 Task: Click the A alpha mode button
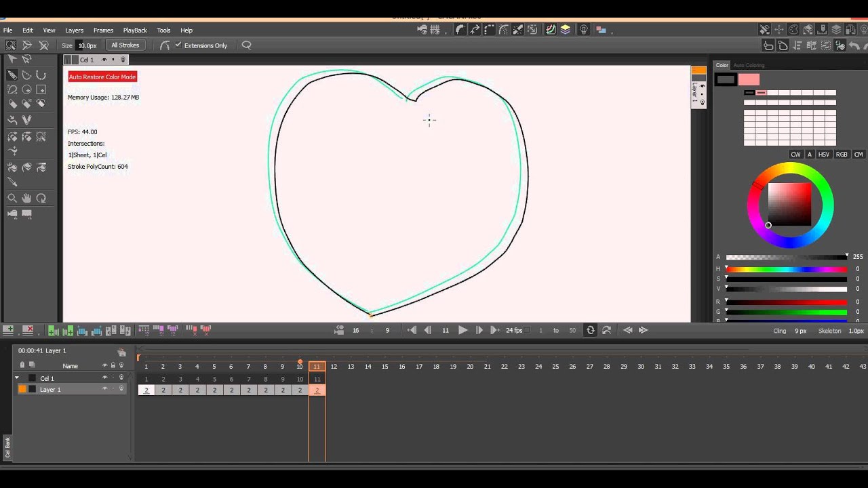(x=810, y=155)
